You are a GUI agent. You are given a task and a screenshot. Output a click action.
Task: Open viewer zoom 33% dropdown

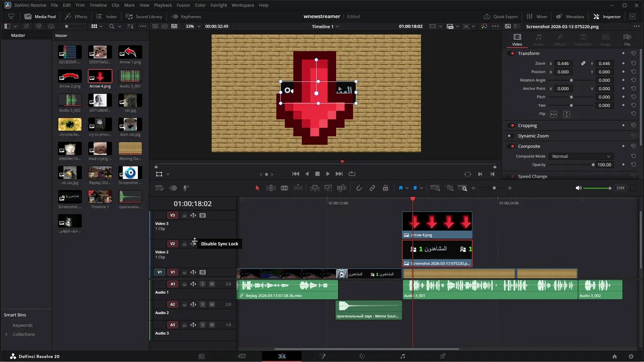(192, 26)
